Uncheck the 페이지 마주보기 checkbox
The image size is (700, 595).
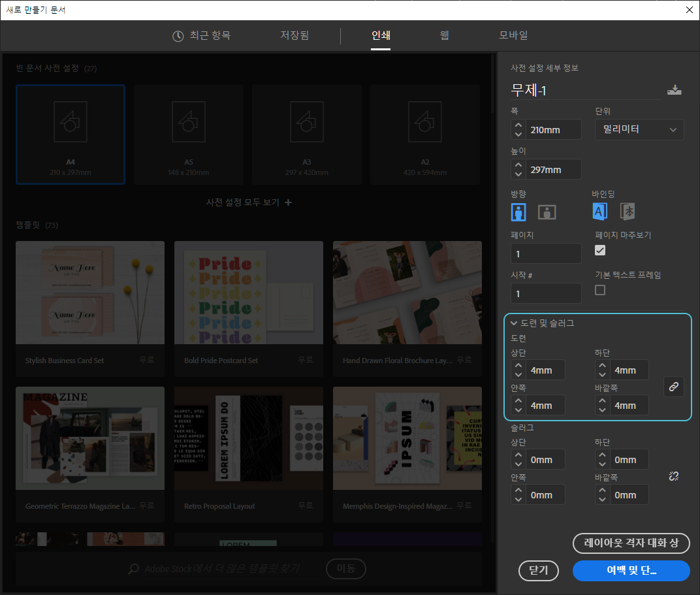point(600,250)
